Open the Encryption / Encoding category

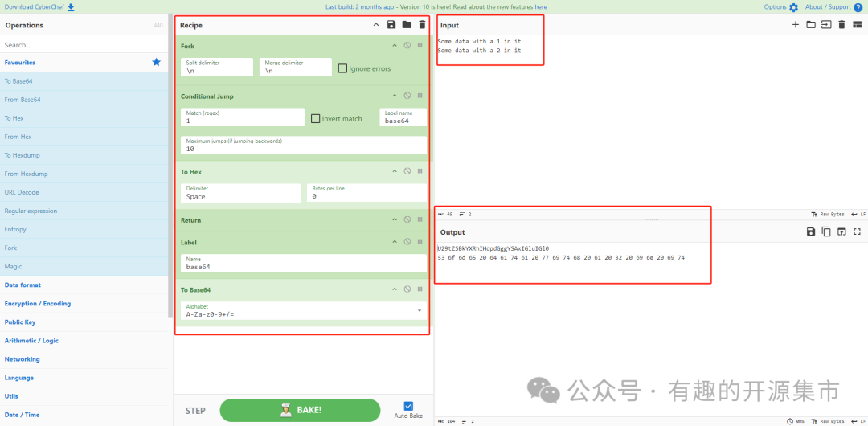tap(38, 304)
